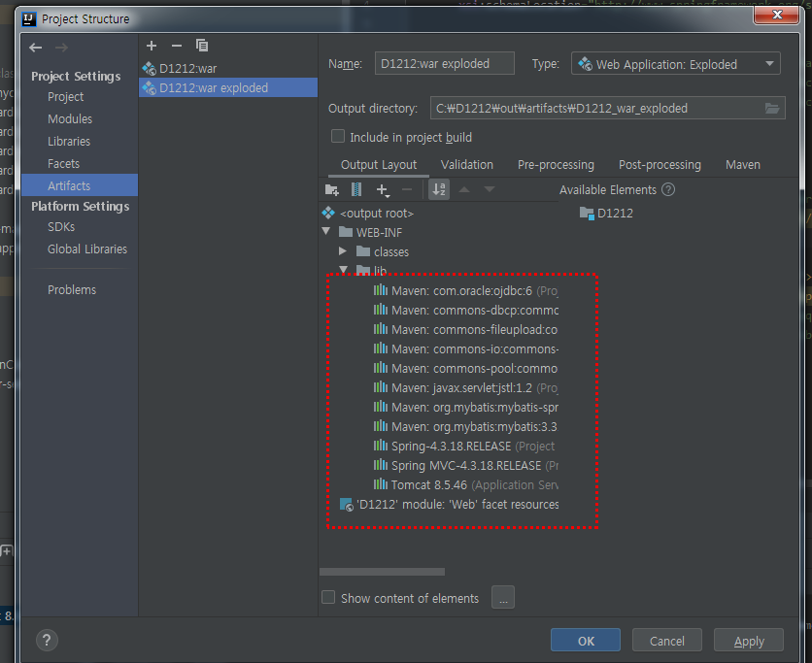812x663 pixels.
Task: Select Maven com.oracle:ojdbc:6 library
Action: [x=465, y=291]
